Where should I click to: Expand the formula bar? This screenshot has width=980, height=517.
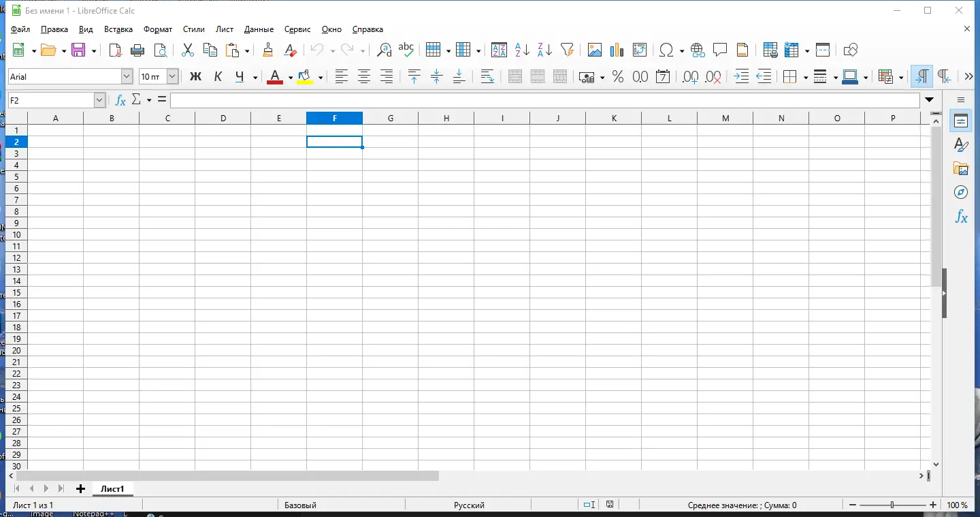[x=930, y=100]
